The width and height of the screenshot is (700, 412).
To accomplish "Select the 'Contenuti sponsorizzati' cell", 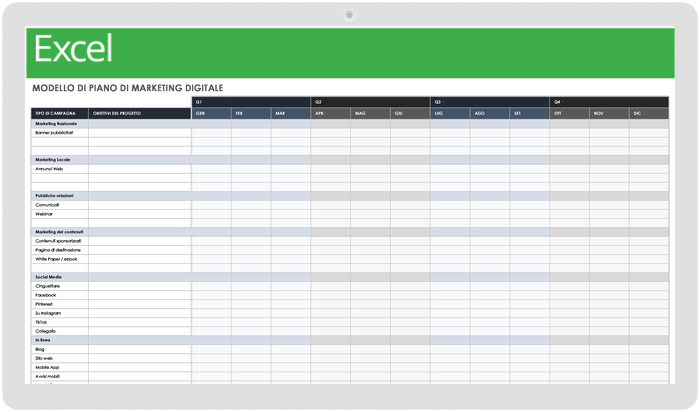I will click(60, 241).
